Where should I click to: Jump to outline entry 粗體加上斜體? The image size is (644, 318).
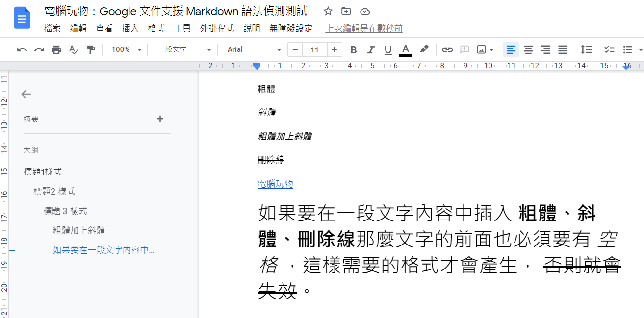[79, 231]
